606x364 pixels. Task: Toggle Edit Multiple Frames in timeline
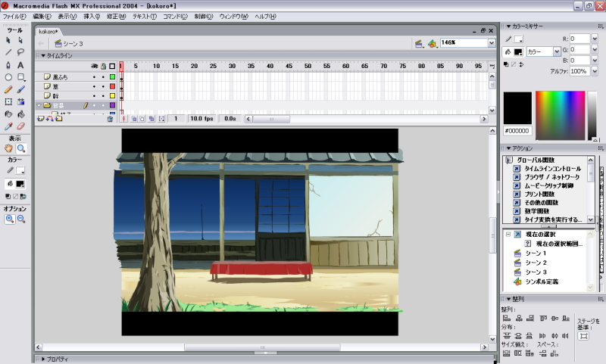(x=151, y=119)
